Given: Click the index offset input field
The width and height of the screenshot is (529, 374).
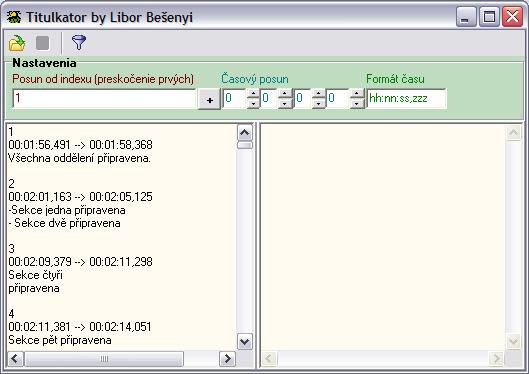Looking at the screenshot, I should (x=104, y=98).
